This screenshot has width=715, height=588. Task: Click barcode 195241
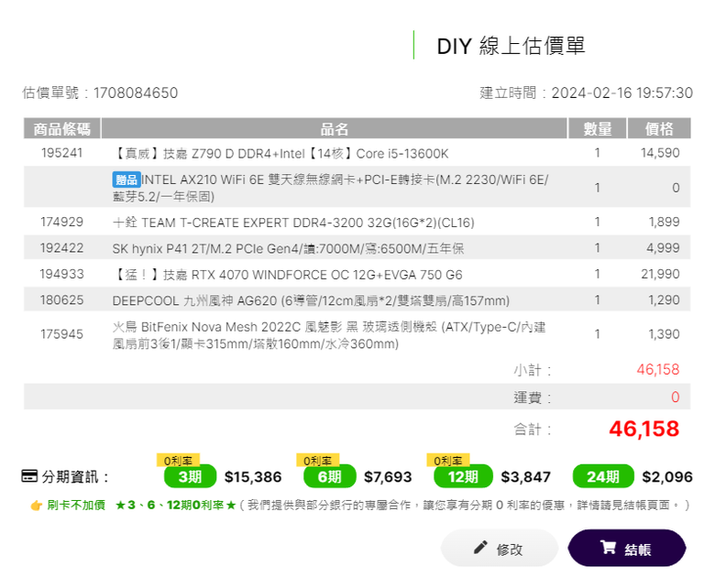coord(61,153)
